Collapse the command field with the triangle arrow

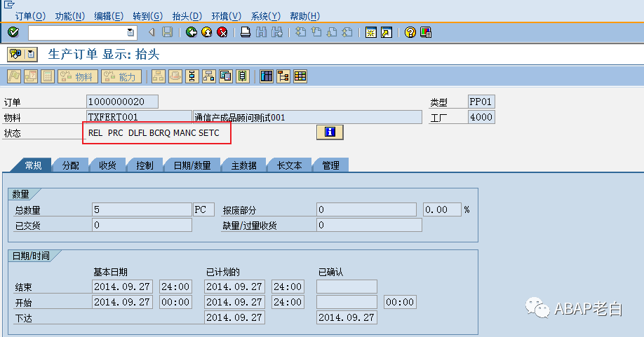pos(152,32)
